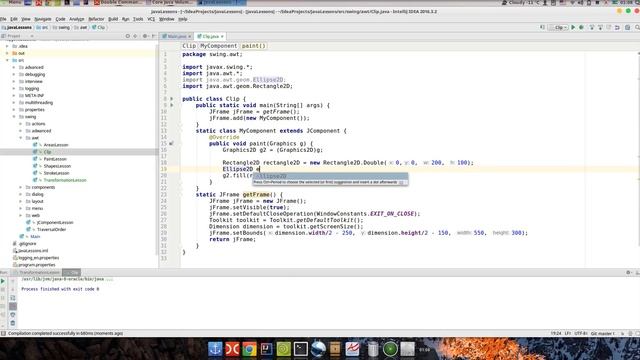Expand the multithreading folder node
640x360 pixels.
click(x=14, y=102)
